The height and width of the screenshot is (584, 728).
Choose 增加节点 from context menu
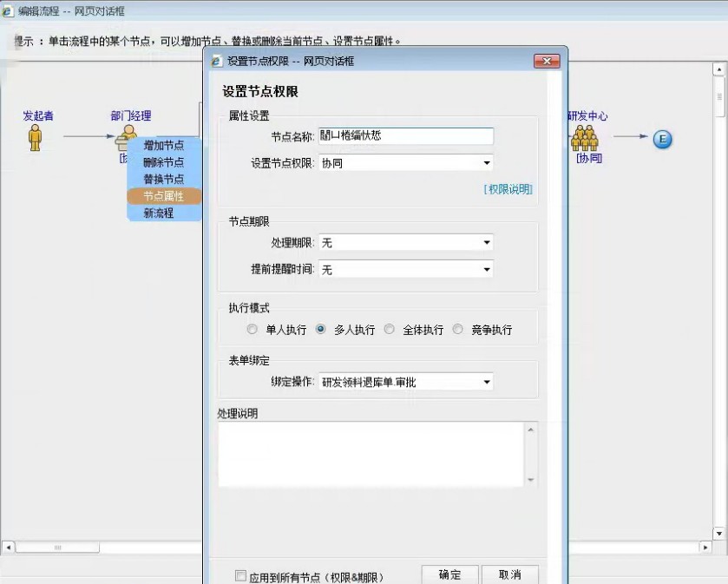coord(163,146)
